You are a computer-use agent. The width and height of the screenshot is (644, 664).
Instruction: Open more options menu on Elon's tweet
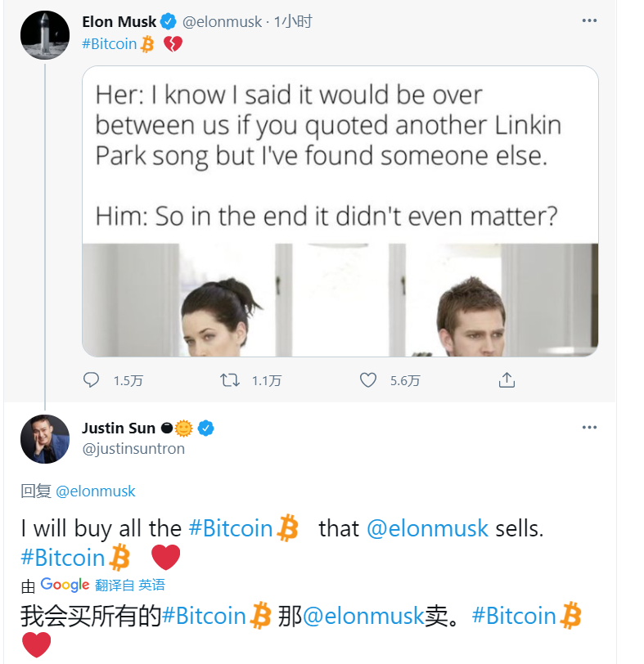[589, 21]
